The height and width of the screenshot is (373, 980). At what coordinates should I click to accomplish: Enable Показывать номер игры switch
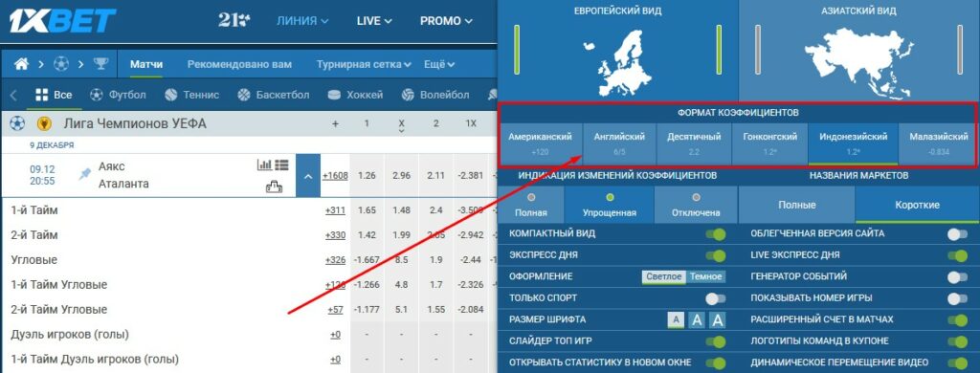tap(957, 298)
